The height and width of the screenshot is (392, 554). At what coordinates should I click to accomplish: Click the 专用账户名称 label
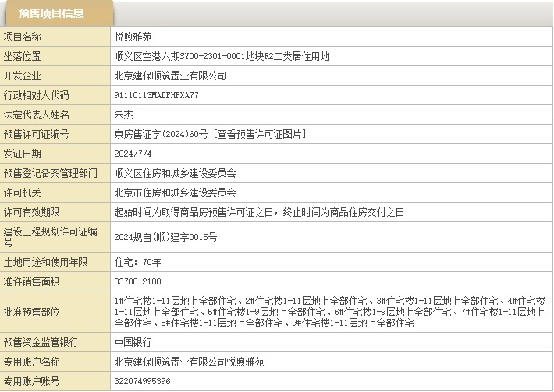pos(32,362)
